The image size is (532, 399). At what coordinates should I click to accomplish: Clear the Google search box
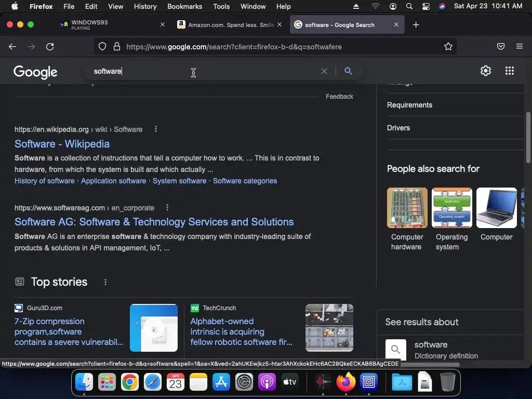[x=324, y=71]
